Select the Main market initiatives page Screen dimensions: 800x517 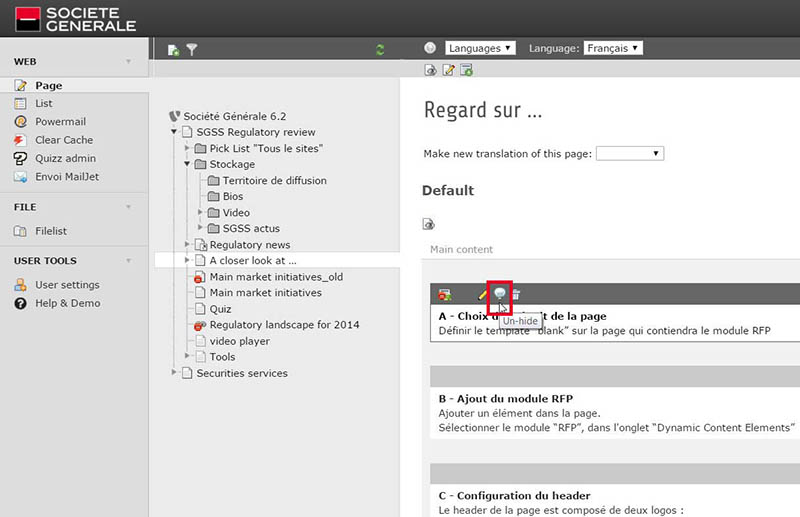coord(265,293)
